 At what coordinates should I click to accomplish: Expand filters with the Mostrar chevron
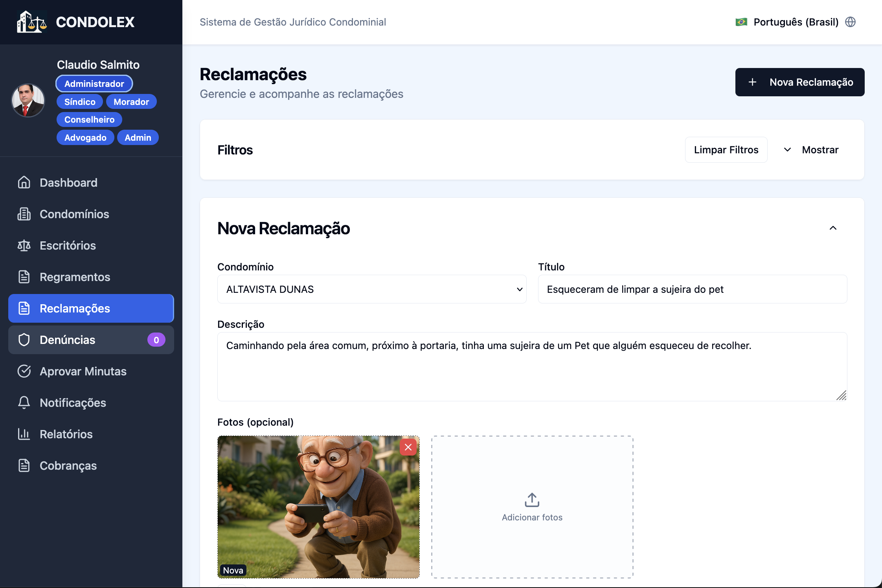pos(787,150)
